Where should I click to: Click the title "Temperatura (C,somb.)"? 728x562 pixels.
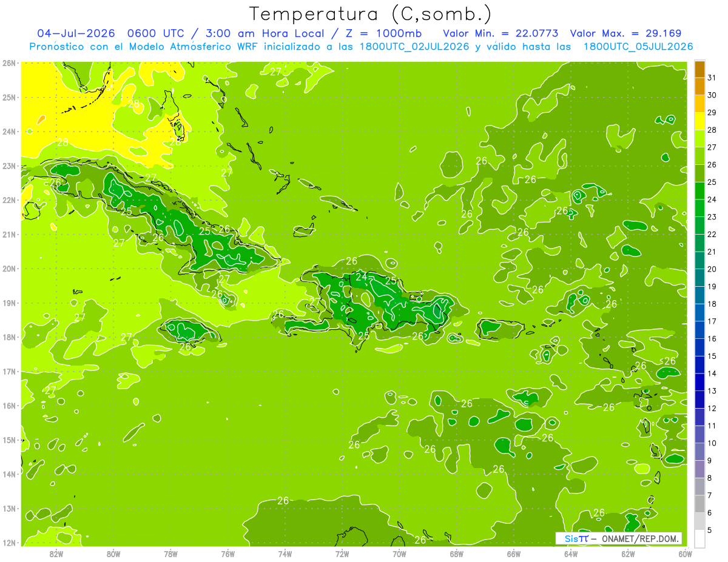tap(371, 14)
